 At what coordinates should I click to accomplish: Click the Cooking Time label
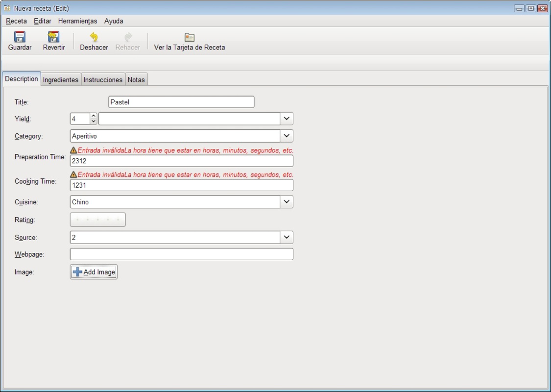[35, 181]
